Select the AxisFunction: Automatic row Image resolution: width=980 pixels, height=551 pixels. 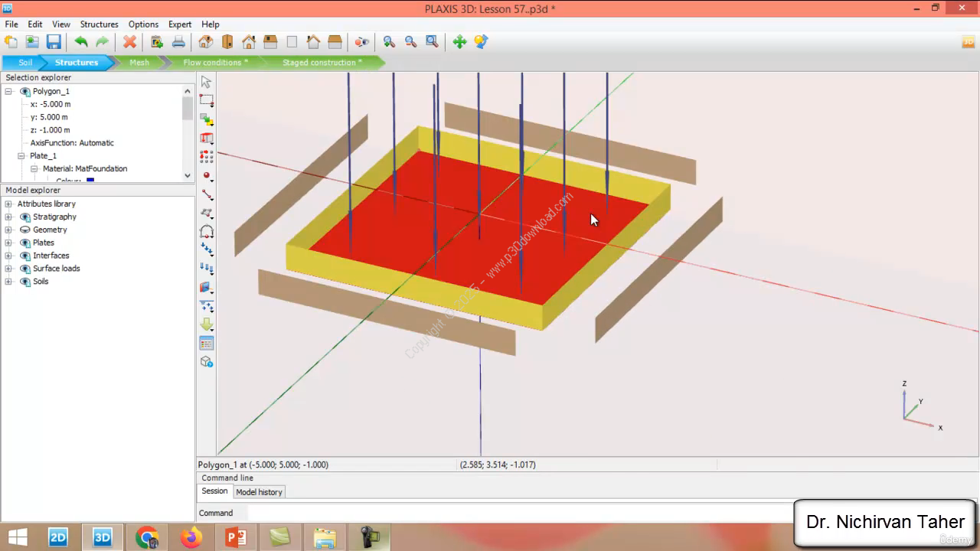click(x=72, y=143)
